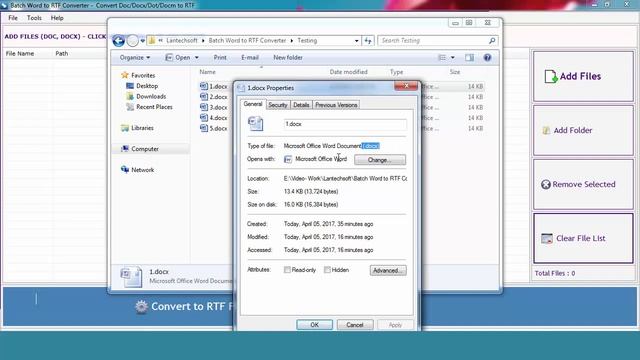This screenshot has width=640, height=360.
Task: Toggle the Read-only attribute checkbox
Action: tap(287, 270)
